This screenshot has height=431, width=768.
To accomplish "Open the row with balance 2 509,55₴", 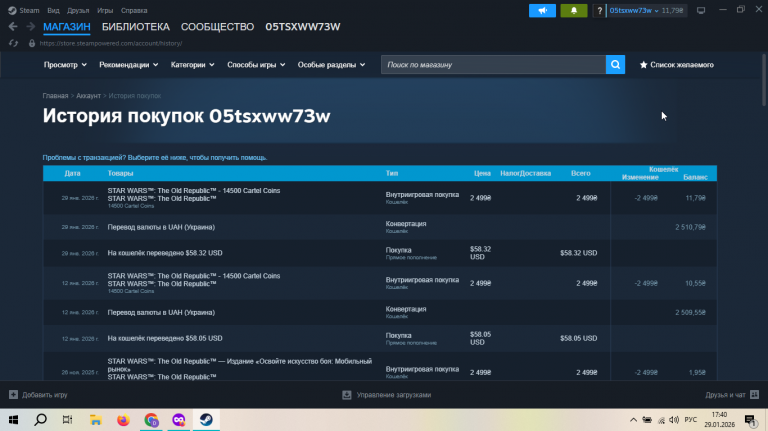I will coord(380,312).
